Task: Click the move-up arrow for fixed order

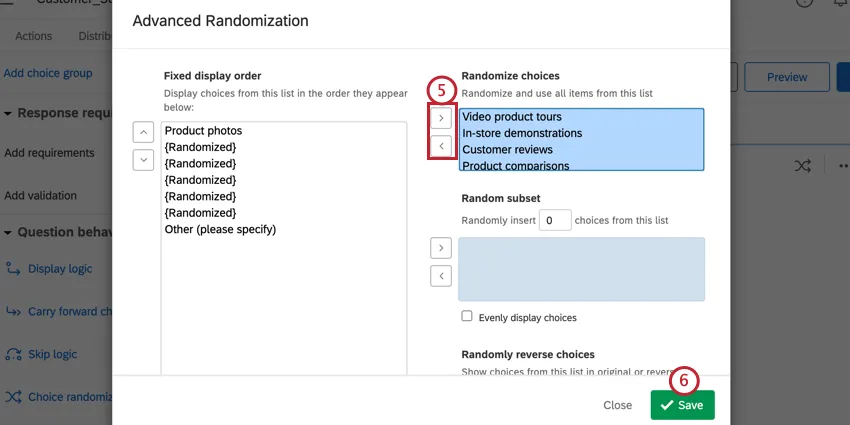Action: pyautogui.click(x=143, y=131)
